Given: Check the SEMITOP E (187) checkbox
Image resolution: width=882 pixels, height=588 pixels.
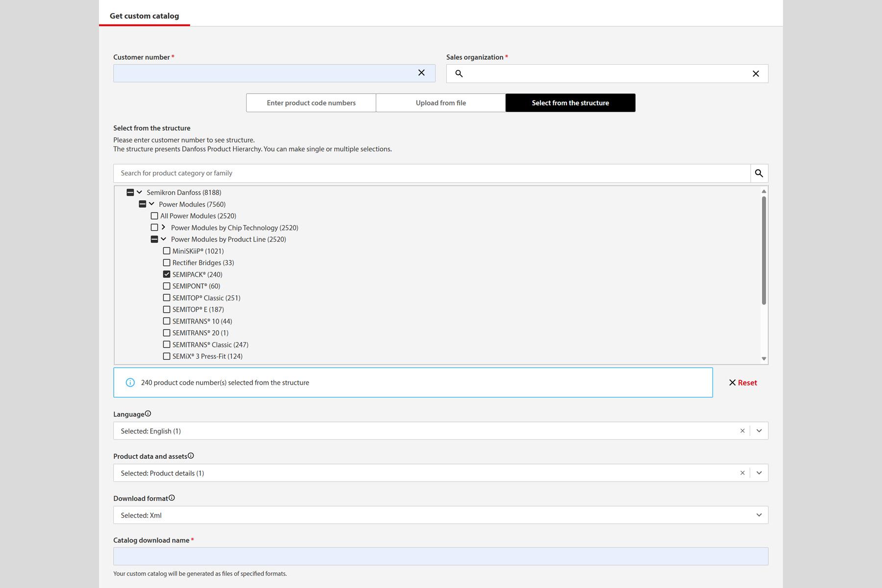Looking at the screenshot, I should (x=167, y=309).
